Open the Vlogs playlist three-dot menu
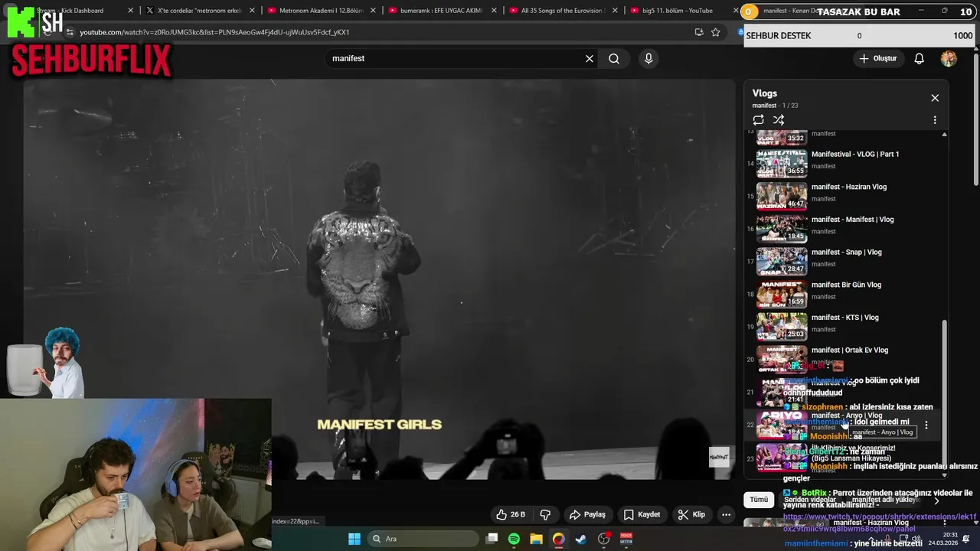Screen dimensions: 980x551 [x=935, y=120]
